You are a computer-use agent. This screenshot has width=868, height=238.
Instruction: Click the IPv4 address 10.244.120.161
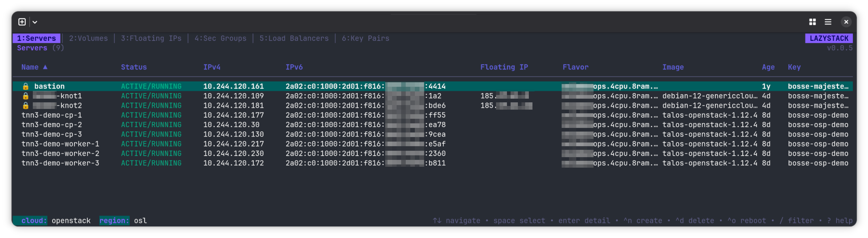pyautogui.click(x=233, y=86)
